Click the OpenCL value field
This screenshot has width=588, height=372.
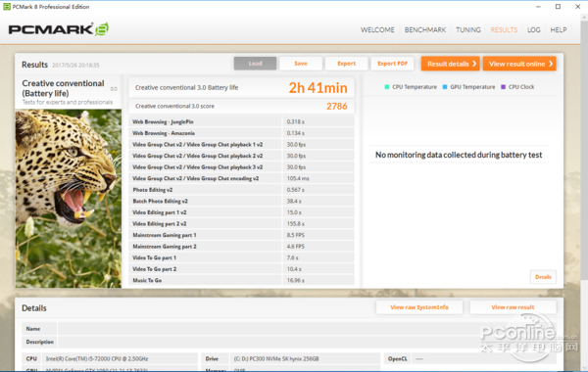pyautogui.click(x=484, y=358)
